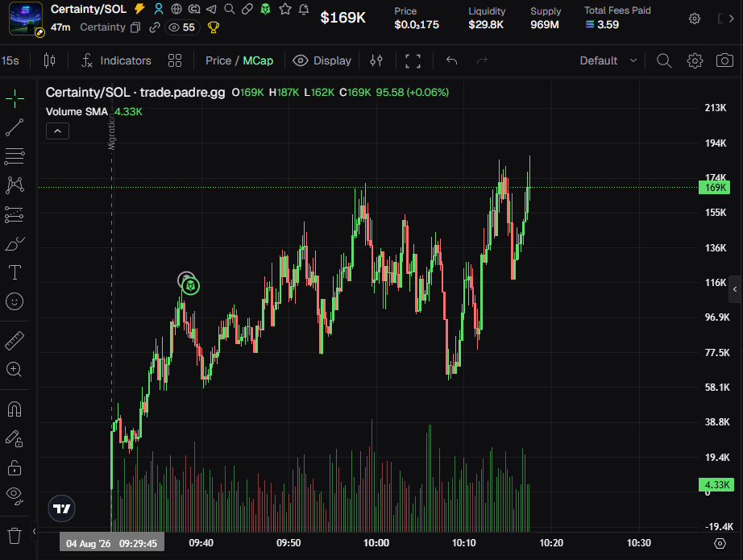The height and width of the screenshot is (560, 743).
Task: Select the zoom-in magnifier tool
Action: [x=15, y=370]
